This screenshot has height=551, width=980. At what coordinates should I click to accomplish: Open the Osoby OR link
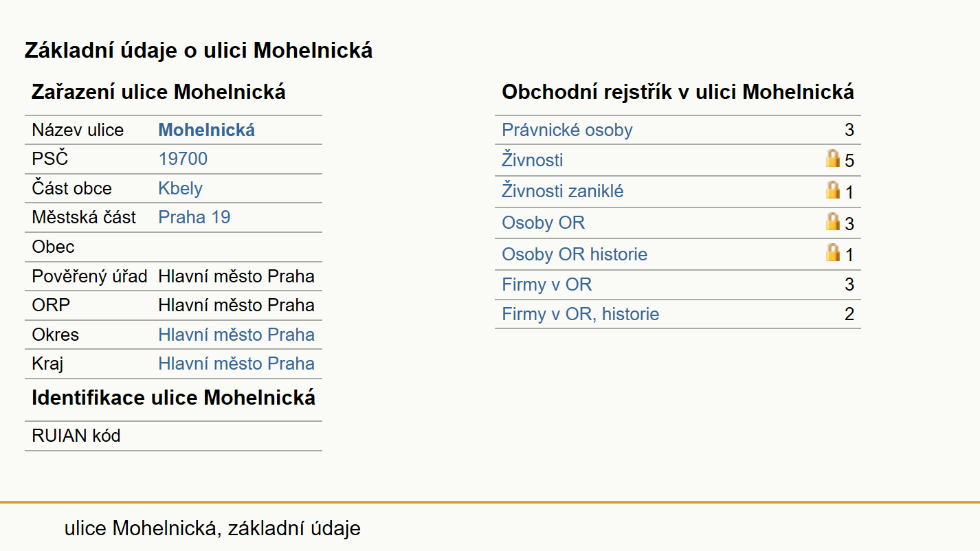click(544, 223)
